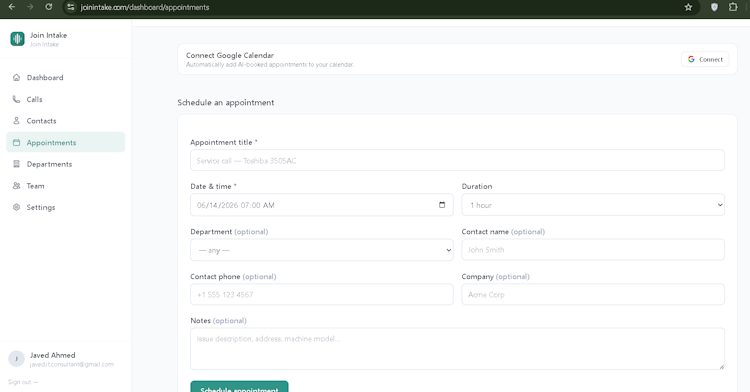
Task: Click into the Notes textarea
Action: point(457,348)
